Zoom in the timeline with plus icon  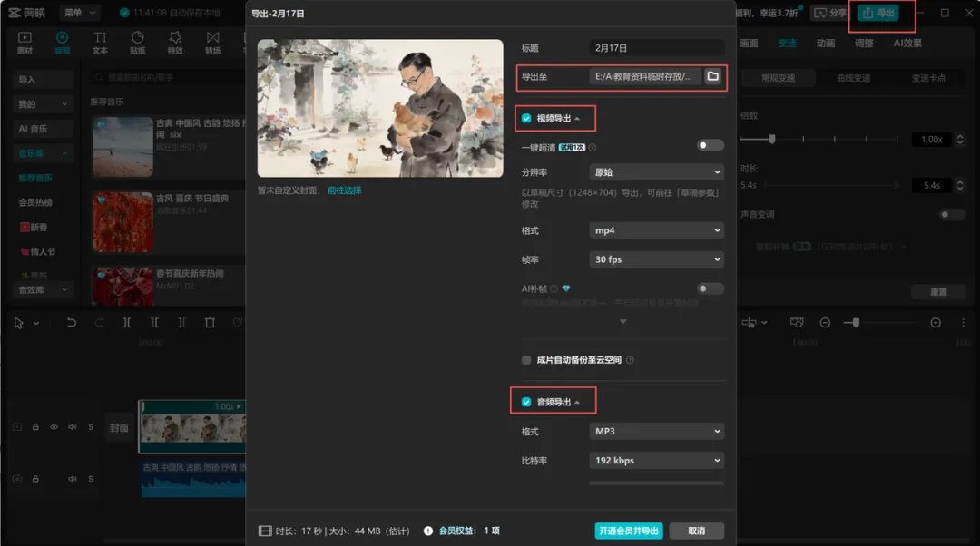pos(936,322)
